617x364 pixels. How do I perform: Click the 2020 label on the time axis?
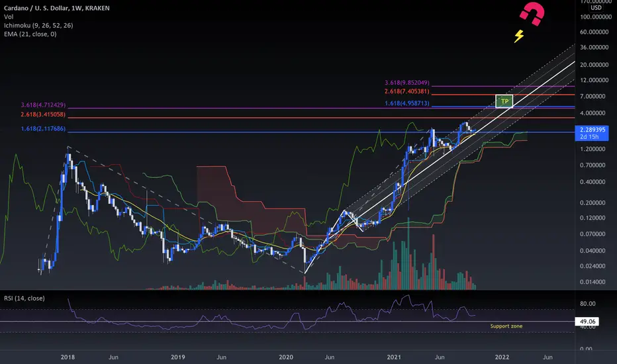pyautogui.click(x=286, y=357)
